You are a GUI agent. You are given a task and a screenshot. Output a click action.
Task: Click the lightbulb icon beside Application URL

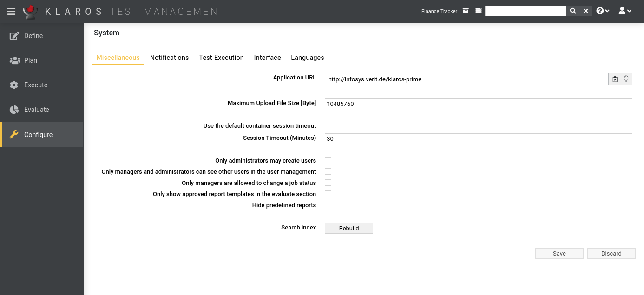click(626, 79)
